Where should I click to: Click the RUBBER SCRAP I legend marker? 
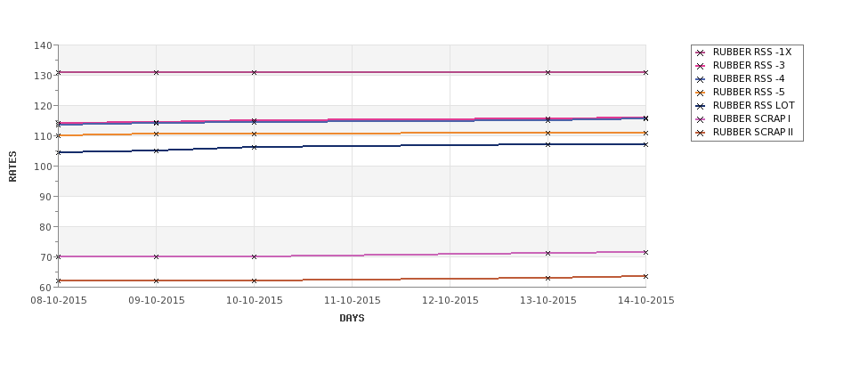pos(701,119)
